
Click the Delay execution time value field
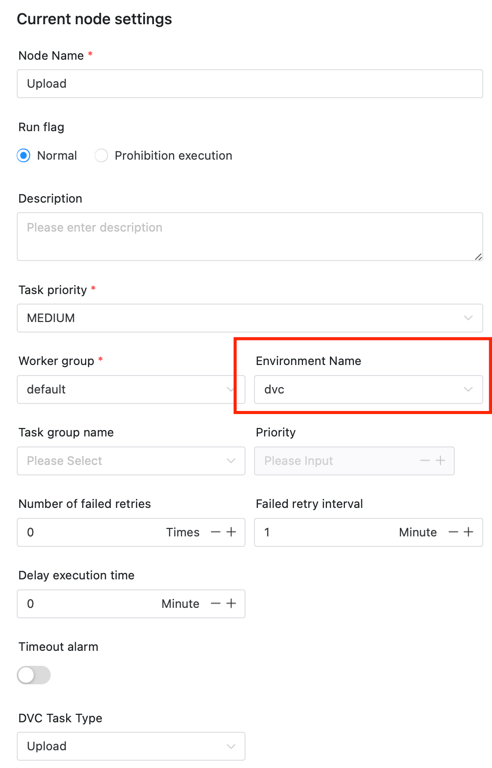click(x=88, y=603)
